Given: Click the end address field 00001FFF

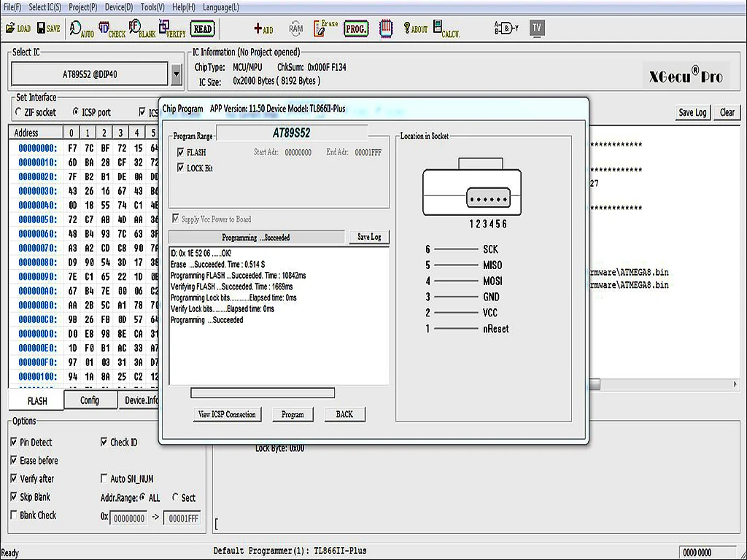Looking at the screenshot, I should (183, 518).
